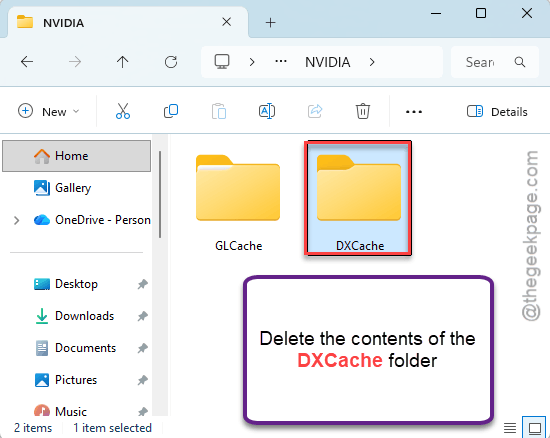Screen dimensions: 550x438
Task: Click the pin icon next to Pictures
Action: [x=142, y=380]
